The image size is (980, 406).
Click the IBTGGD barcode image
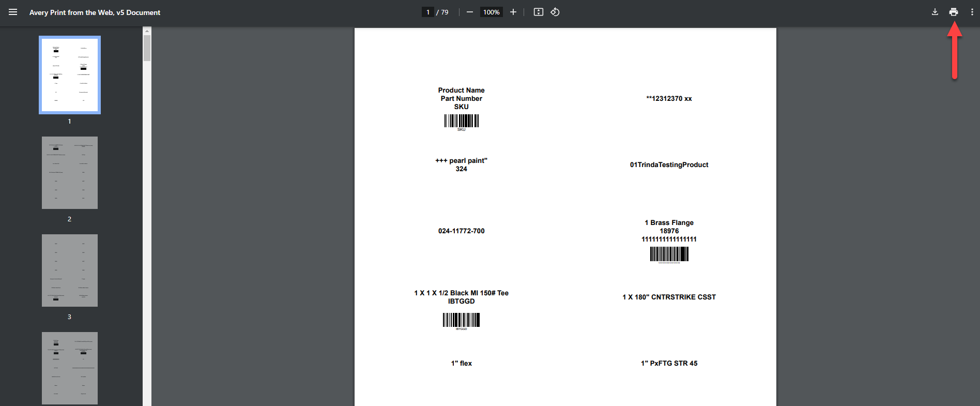[x=462, y=321]
